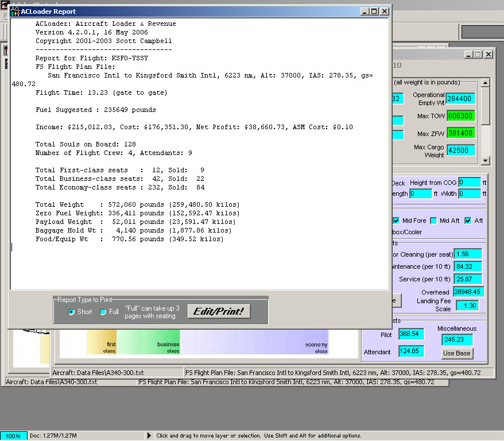
Task: Click the 100% zoom field in status bar
Action: point(13,436)
